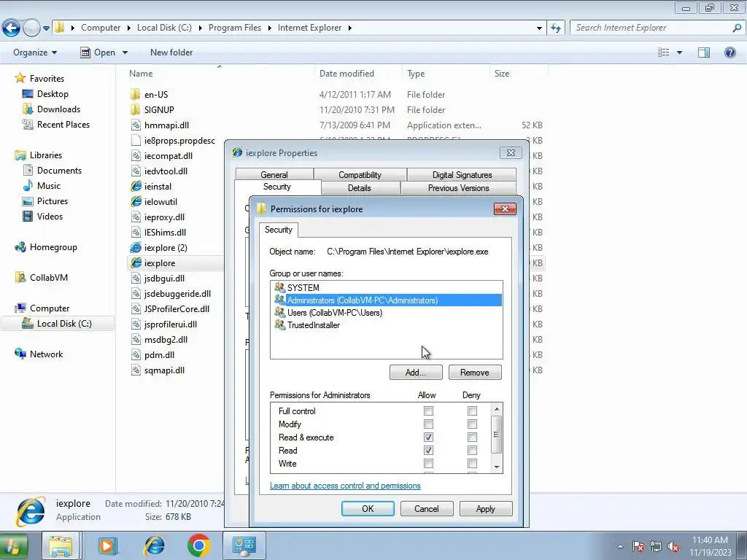
Task: Confirm with the OK button
Action: pyautogui.click(x=368, y=508)
